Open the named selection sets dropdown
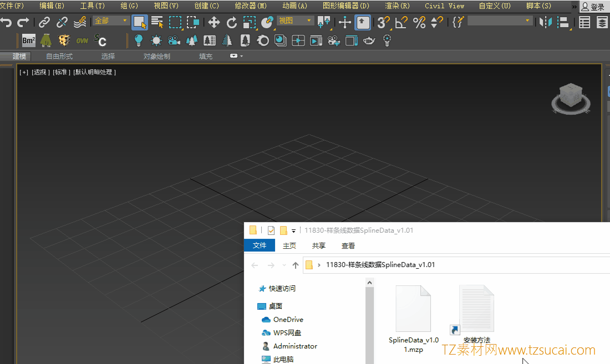The height and width of the screenshot is (364, 610). (500, 20)
